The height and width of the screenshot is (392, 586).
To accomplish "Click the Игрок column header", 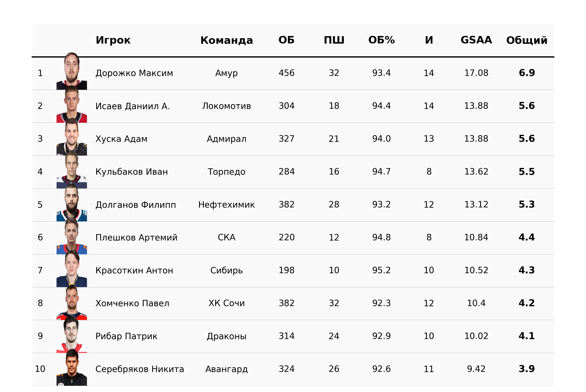I will [x=113, y=40].
